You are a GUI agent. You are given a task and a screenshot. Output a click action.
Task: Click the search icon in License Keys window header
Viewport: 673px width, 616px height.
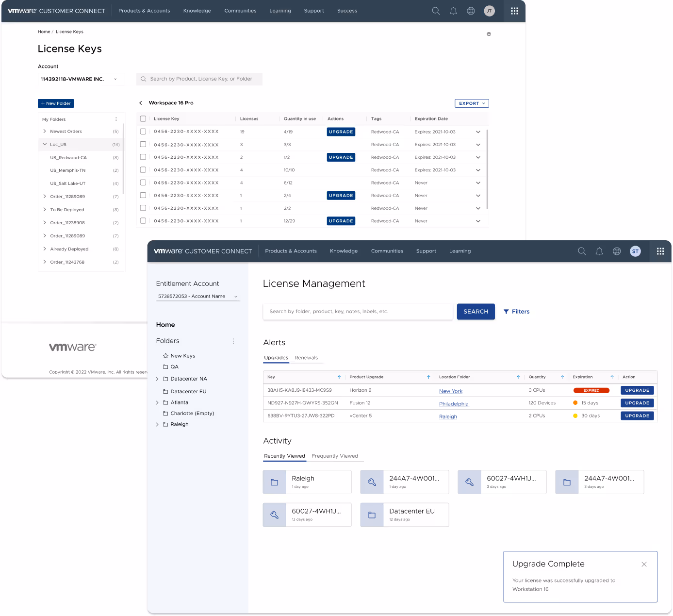pos(436,11)
